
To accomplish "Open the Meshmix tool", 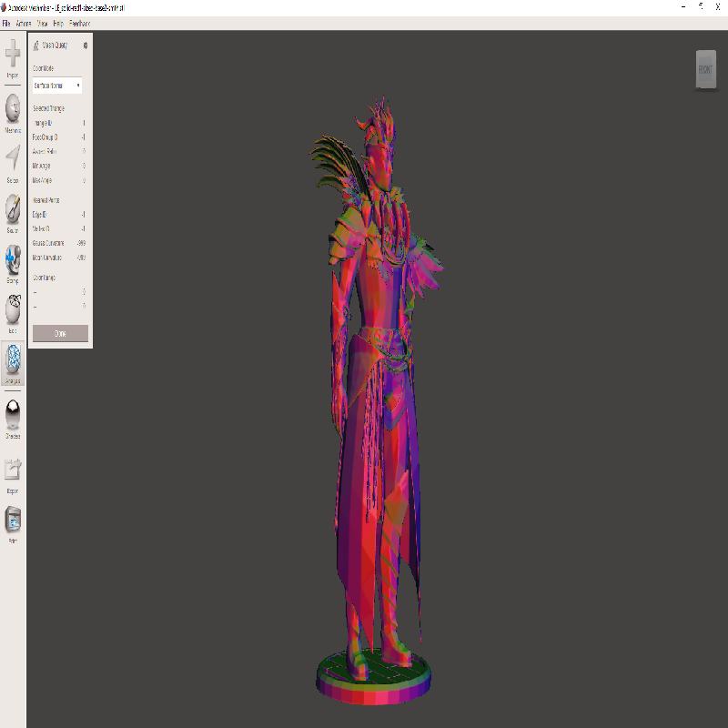I will [13, 109].
